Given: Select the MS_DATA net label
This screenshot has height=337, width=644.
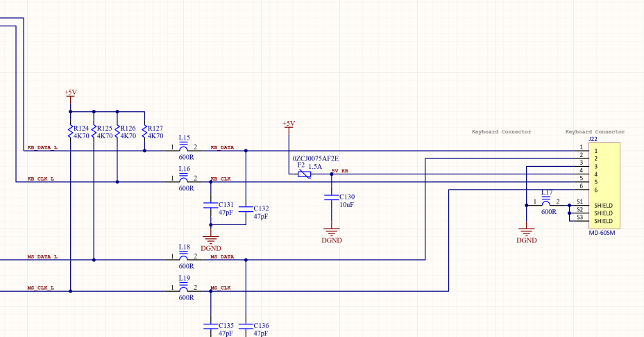Looking at the screenshot, I should [222, 256].
